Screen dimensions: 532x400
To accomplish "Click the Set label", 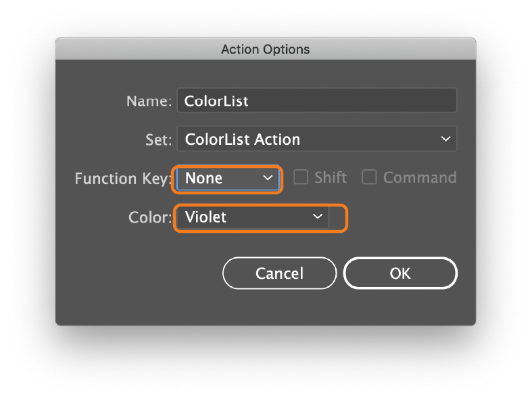I will coord(159,139).
